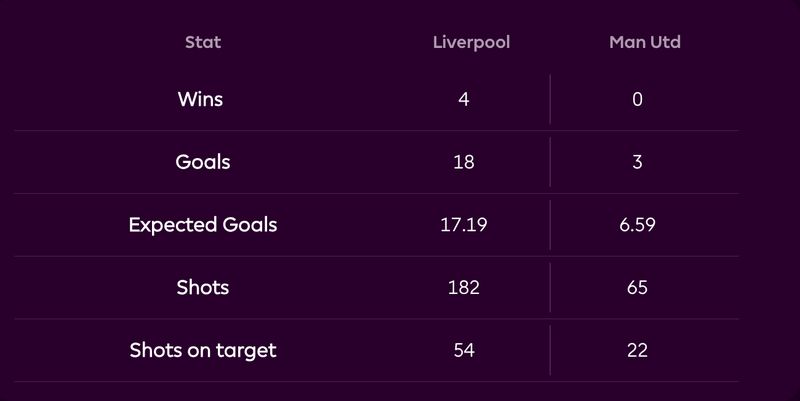800x401 pixels.
Task: Click Liverpool's Expected Goals value 17.19
Action: (464, 225)
